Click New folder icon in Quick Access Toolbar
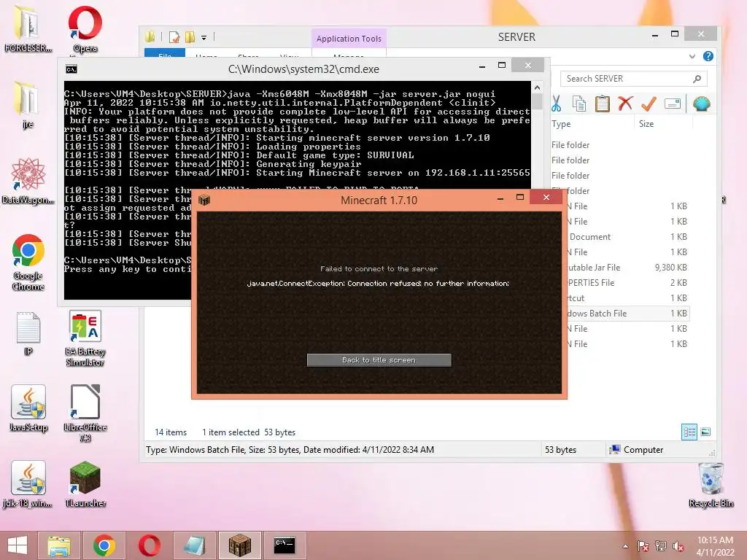The image size is (747, 560). coord(190,37)
